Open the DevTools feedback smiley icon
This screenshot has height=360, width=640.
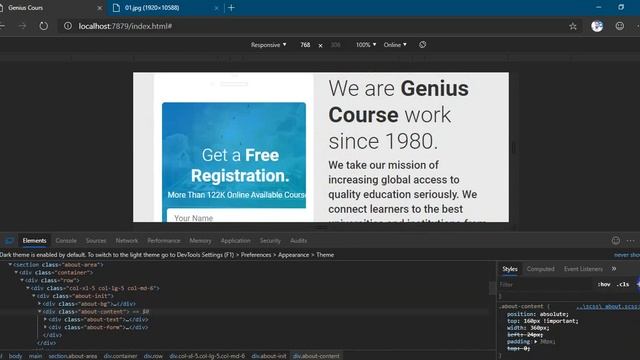[616, 241]
